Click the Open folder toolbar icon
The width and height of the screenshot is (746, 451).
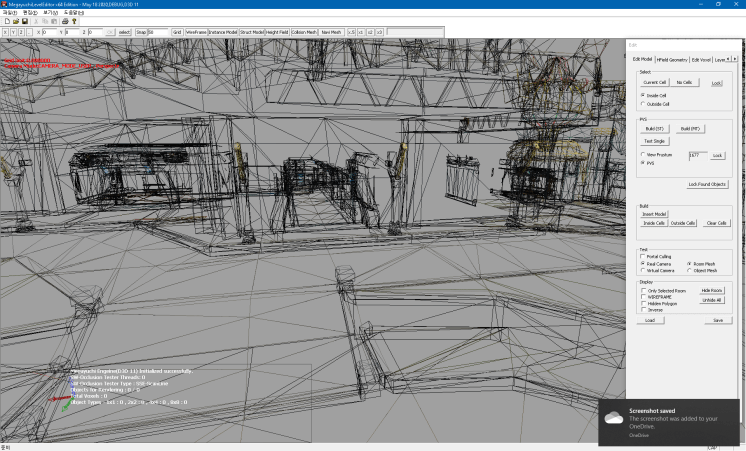click(15, 21)
